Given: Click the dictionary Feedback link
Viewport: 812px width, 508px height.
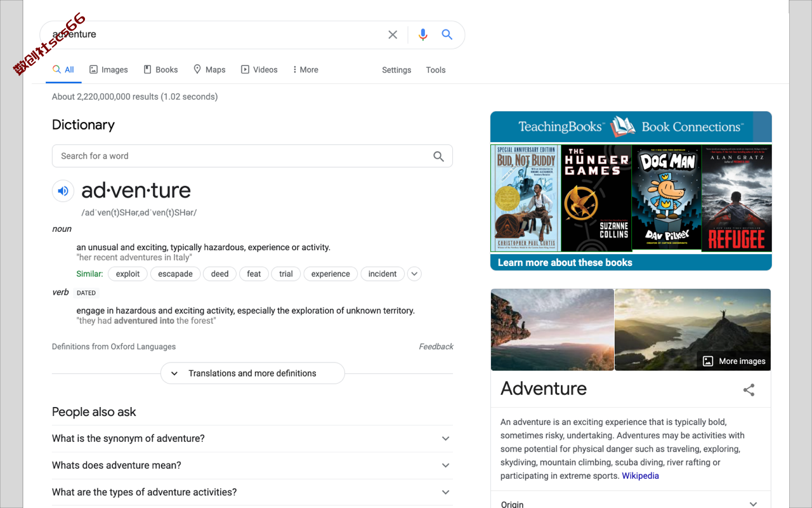Looking at the screenshot, I should point(436,347).
